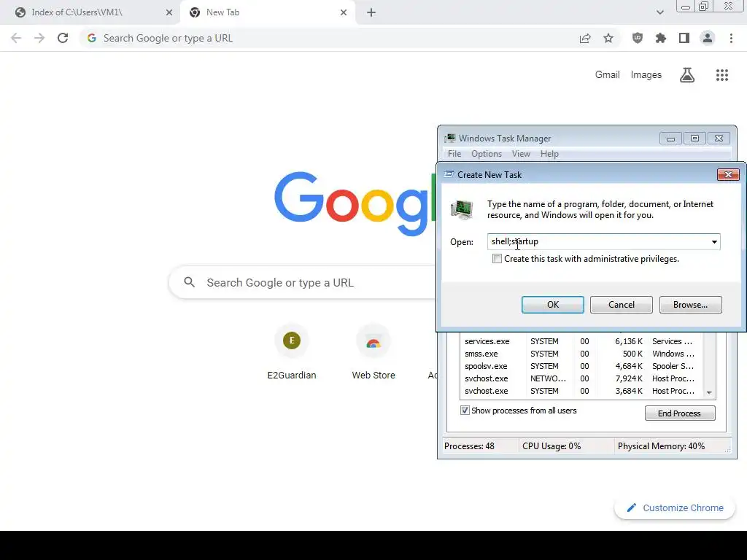Select spoolsv.exe process row
This screenshot has width=747, height=560.
coord(581,366)
